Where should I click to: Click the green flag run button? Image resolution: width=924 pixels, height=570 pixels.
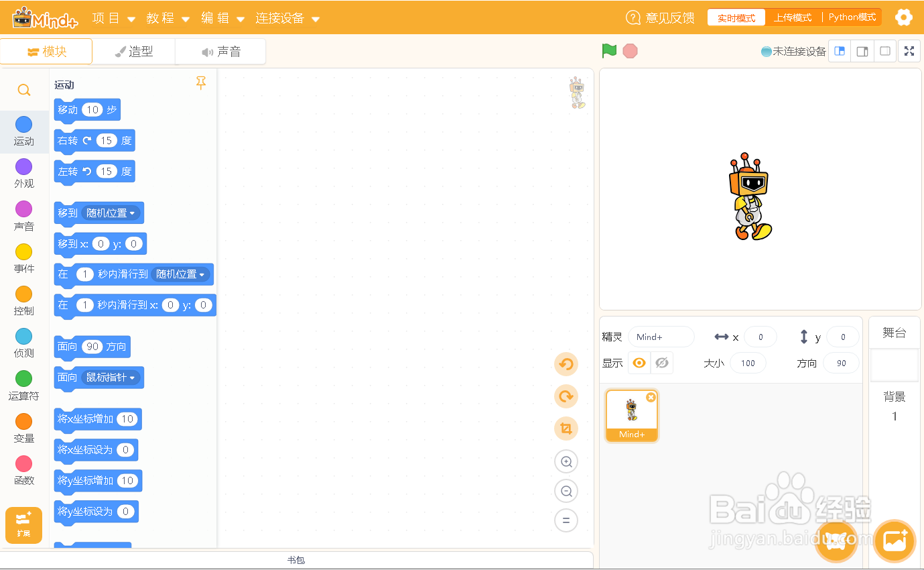pos(609,51)
